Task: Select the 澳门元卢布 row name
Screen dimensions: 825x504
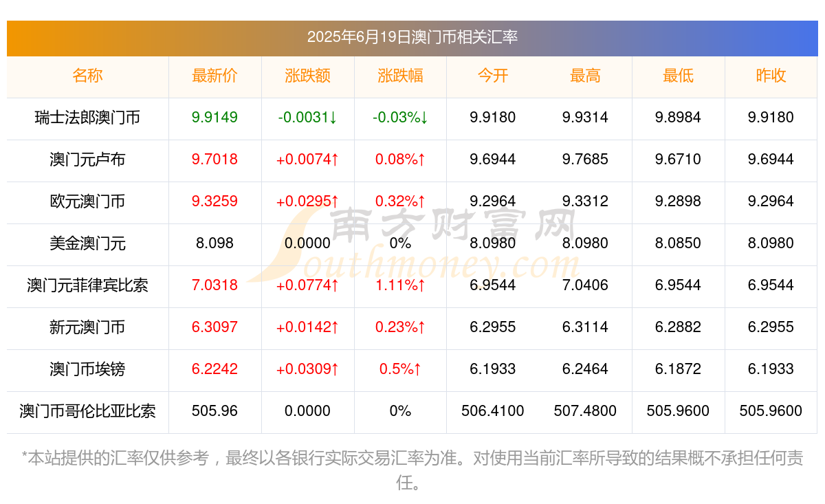Action: point(87,160)
